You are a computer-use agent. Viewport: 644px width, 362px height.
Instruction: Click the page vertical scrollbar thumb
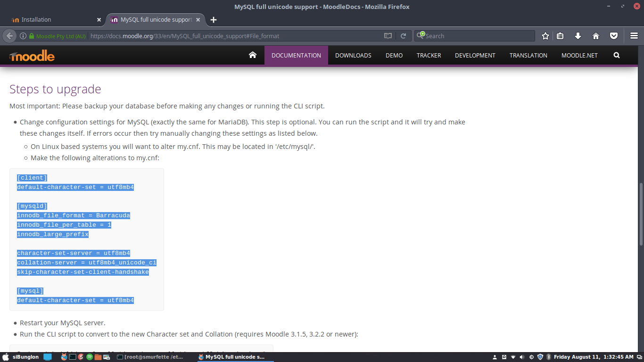point(641,214)
